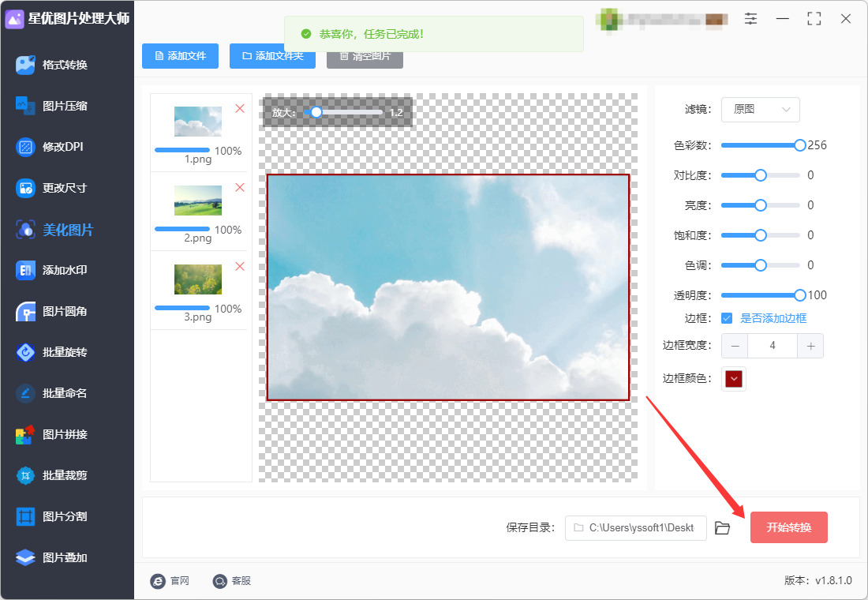868x600 pixels.
Task: Remove 3.png from the file list
Action: click(240, 267)
